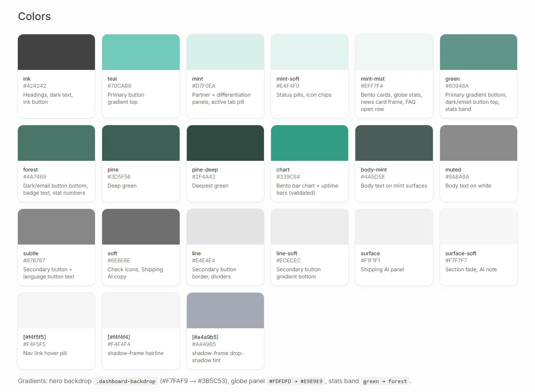Screen dimensions: 535x392
Task: Click the teal color swatch
Action: point(141,52)
